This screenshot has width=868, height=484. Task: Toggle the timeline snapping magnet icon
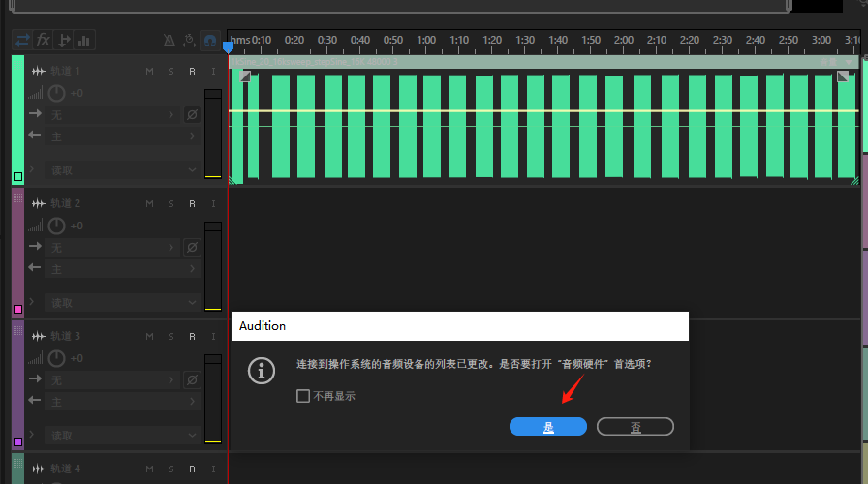tap(210, 41)
